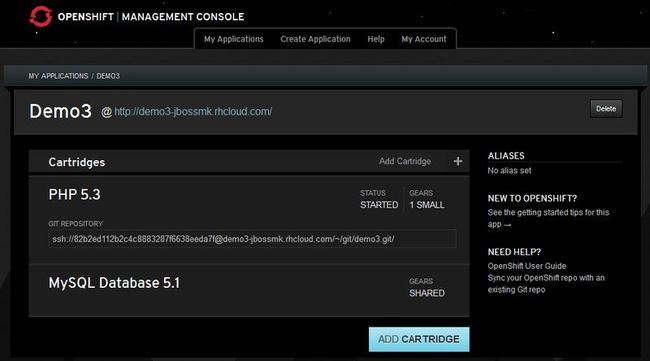This screenshot has width=650, height=361.
Task: Click the blue ADD CARTRIDGE button
Action: point(419,339)
